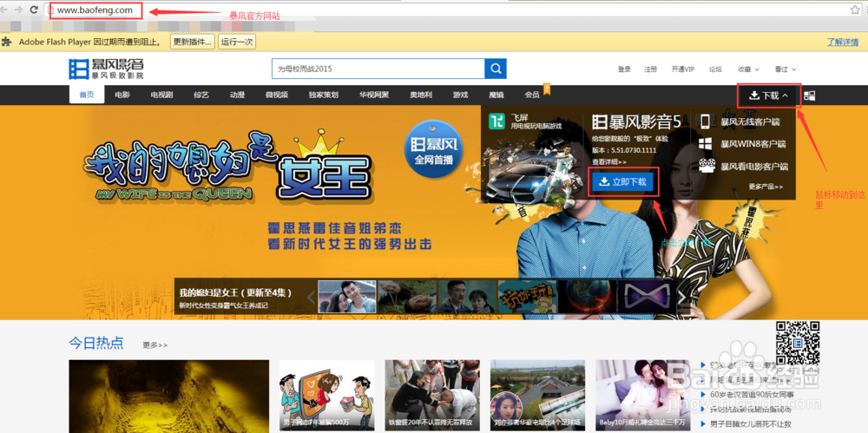Image resolution: width=868 pixels, height=433 pixels.
Task: Collapse the 下载 dropdown menu
Action: [769, 95]
